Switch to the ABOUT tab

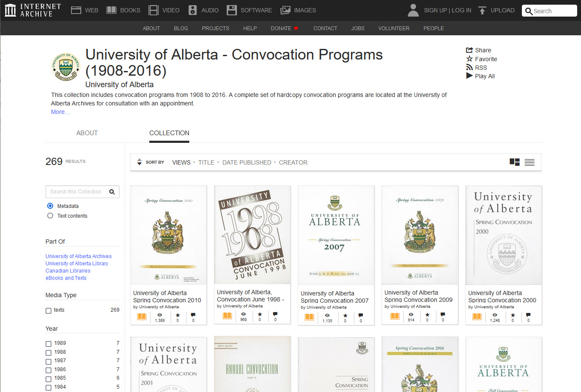click(x=87, y=133)
